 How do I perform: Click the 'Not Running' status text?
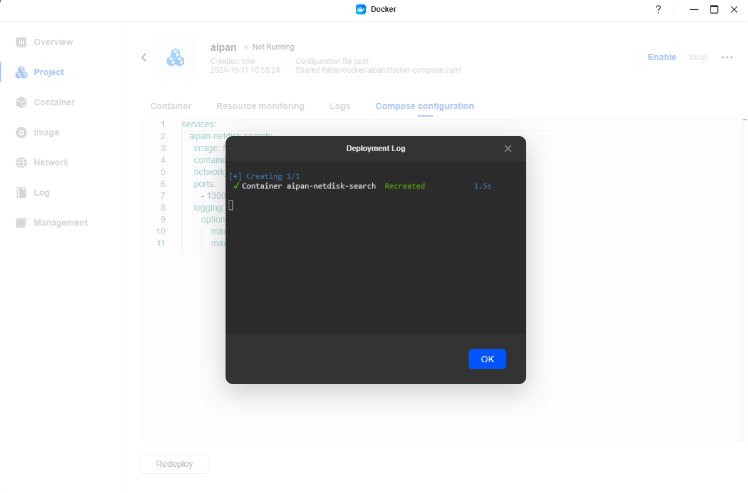tap(273, 47)
